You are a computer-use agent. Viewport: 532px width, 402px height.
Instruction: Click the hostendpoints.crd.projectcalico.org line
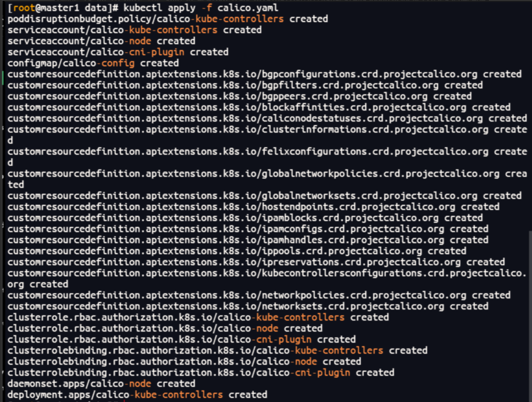(x=253, y=207)
